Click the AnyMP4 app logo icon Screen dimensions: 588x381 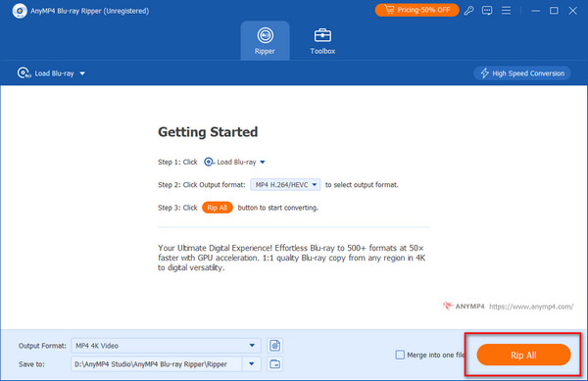[x=20, y=11]
